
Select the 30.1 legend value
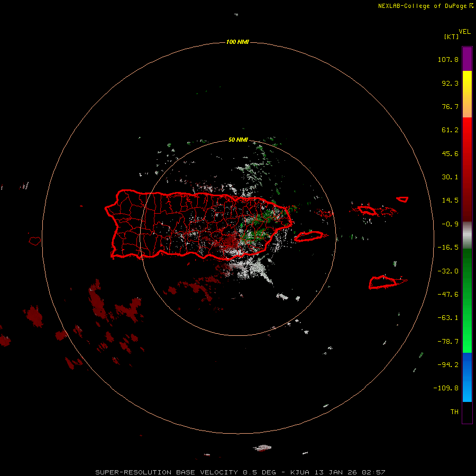coord(450,177)
